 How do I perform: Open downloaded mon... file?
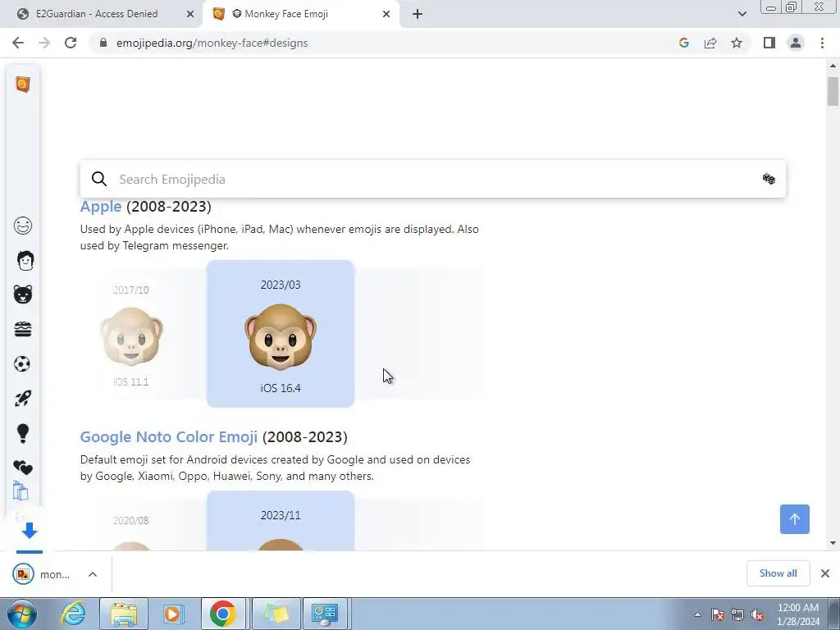41,574
